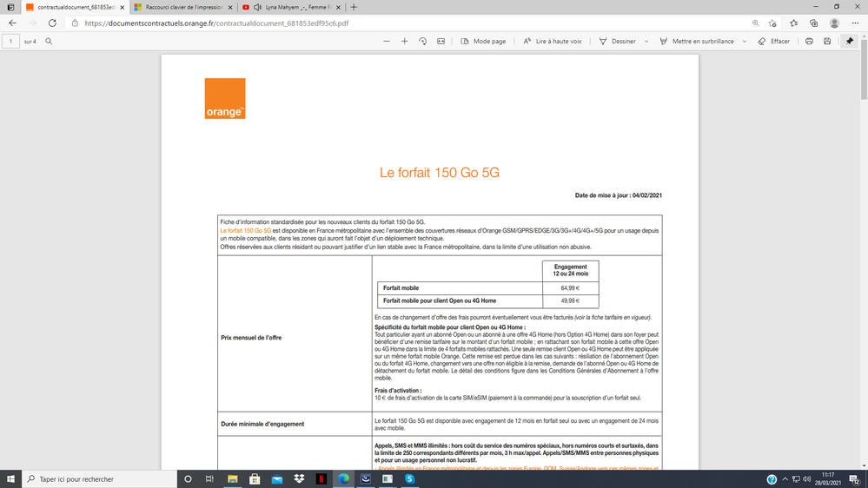Edit the PDF page number field
Screen dimensions: 868x488
click(x=10, y=41)
